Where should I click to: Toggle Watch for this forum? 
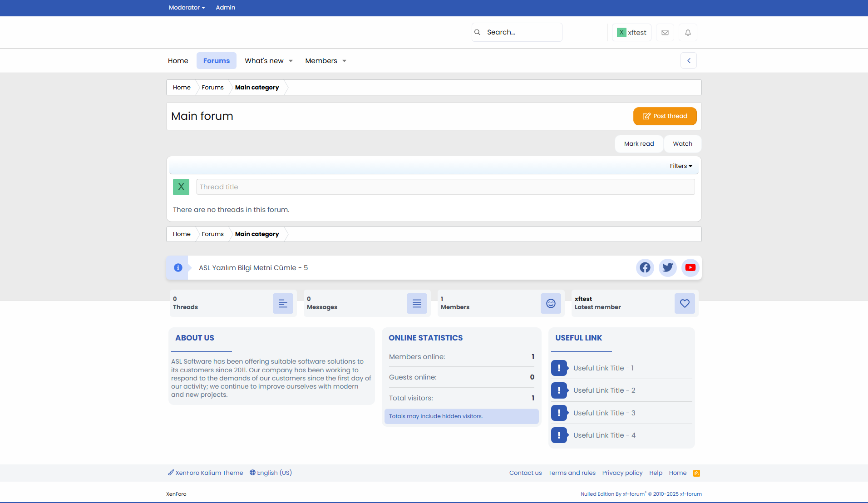pyautogui.click(x=682, y=144)
